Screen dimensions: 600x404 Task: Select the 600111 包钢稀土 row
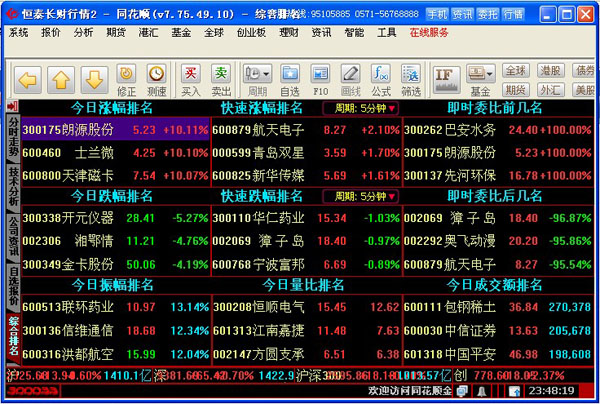(498, 307)
